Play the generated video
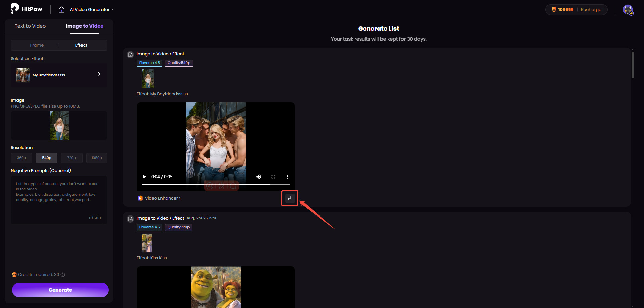This screenshot has height=308, width=644. pos(145,177)
